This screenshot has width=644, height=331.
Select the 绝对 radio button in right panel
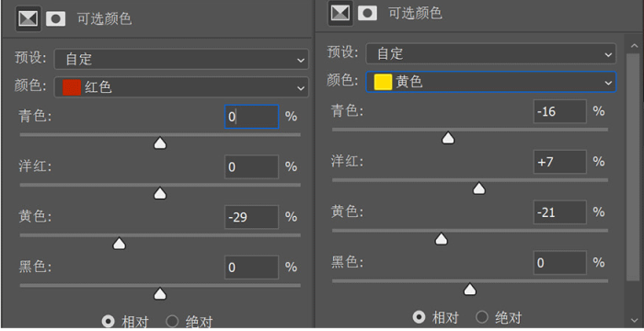482,316
